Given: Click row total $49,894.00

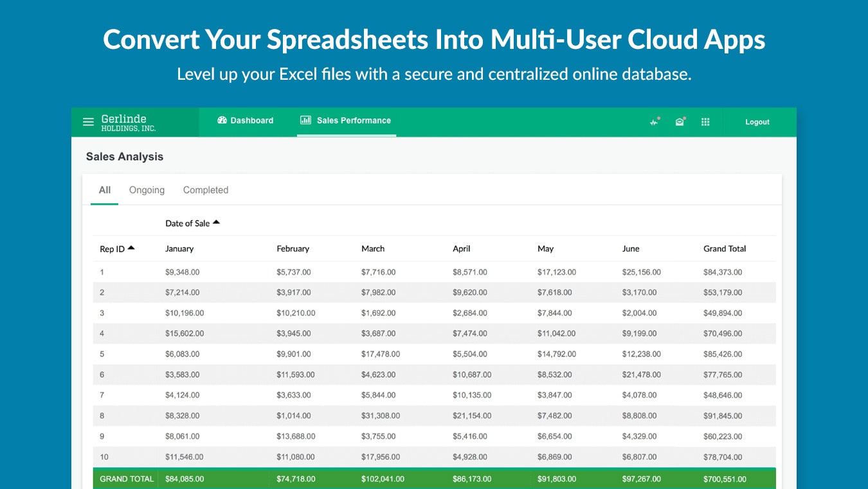Looking at the screenshot, I should pos(723,313).
